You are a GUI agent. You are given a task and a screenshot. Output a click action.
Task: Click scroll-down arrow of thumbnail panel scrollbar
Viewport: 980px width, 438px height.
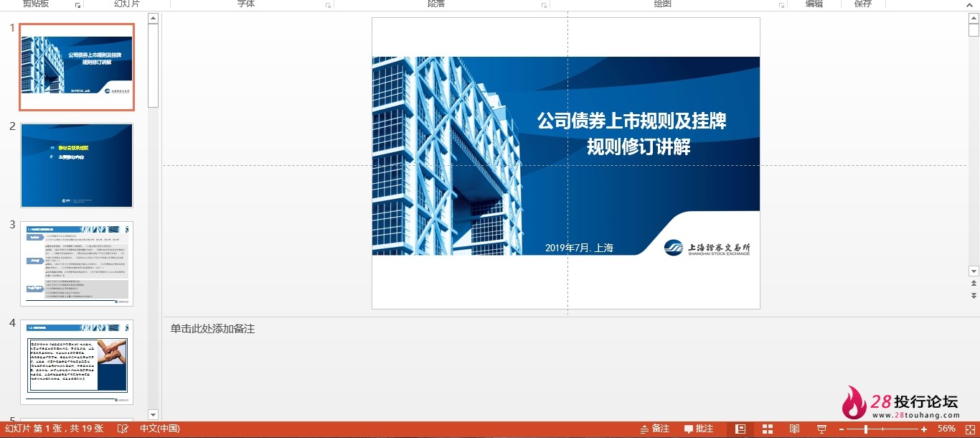153,414
